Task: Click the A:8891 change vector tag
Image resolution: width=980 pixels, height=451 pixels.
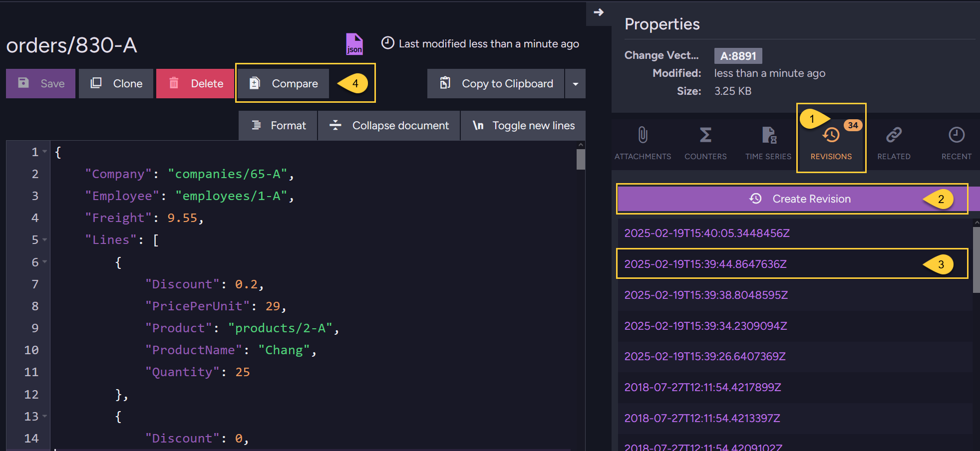Action: pos(738,56)
